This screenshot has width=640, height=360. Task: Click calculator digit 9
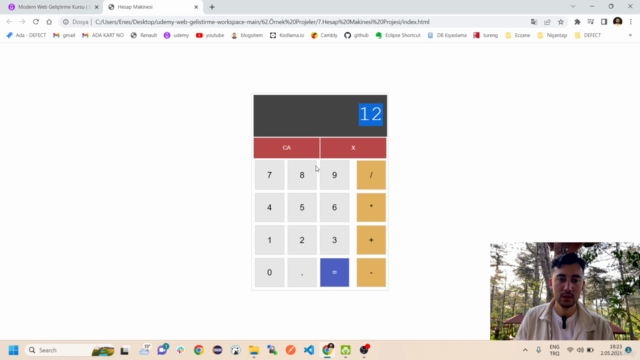tap(335, 175)
